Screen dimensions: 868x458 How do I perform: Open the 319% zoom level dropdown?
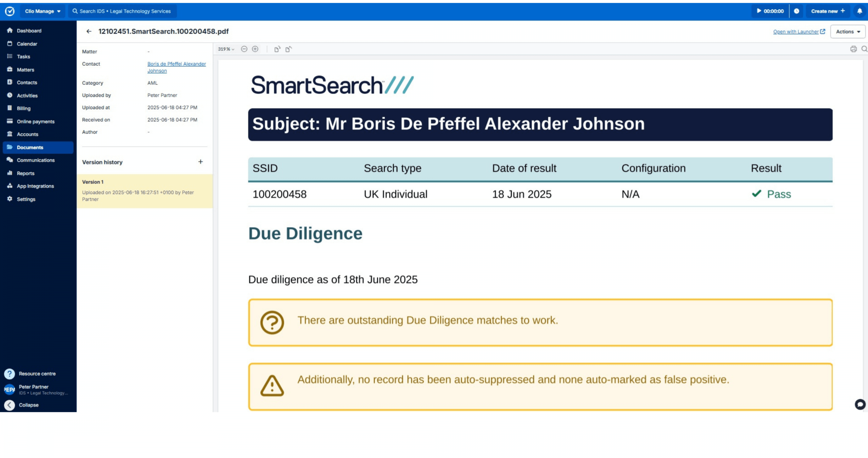(x=226, y=49)
